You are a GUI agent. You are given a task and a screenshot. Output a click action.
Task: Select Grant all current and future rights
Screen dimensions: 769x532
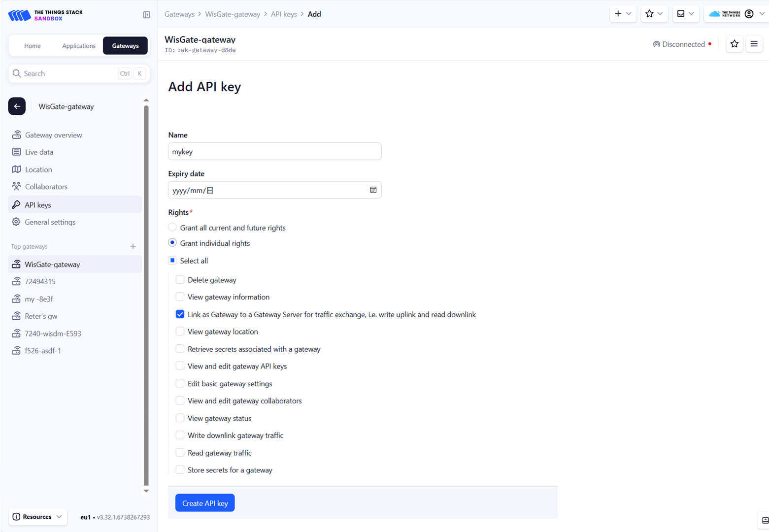coord(172,227)
